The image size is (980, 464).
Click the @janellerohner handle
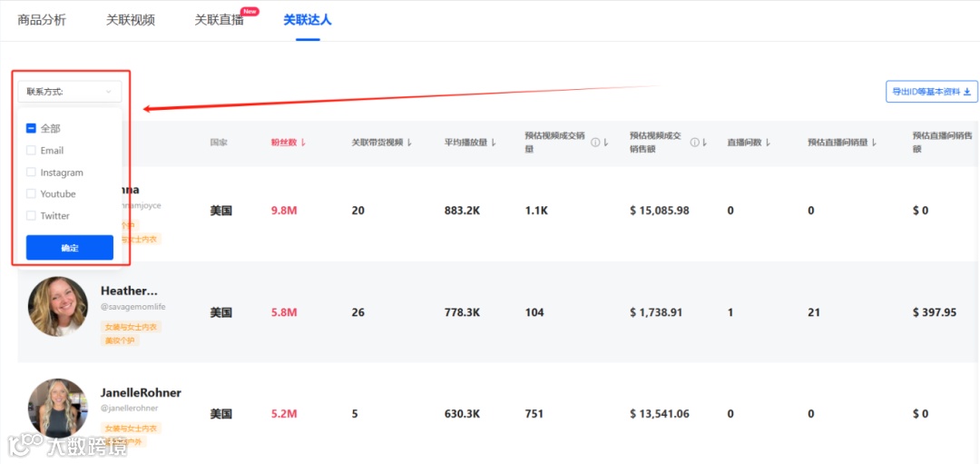[x=130, y=408]
